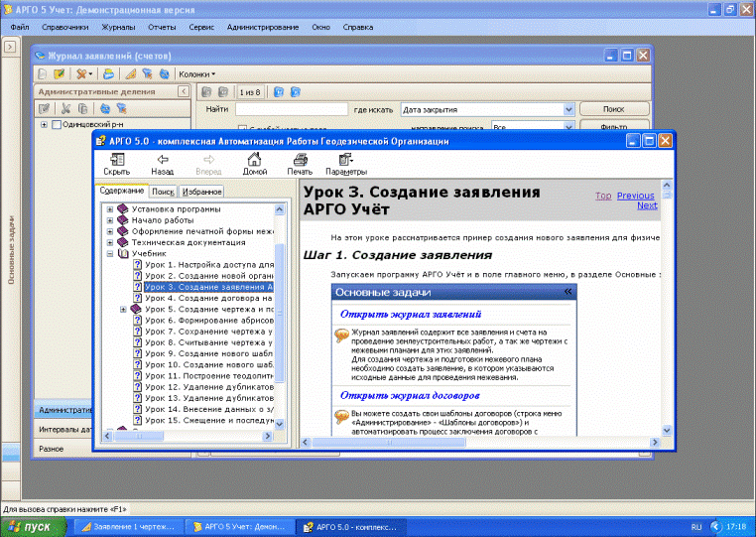Click the Скрыть icon in help toolbar
This screenshot has width=756, height=537.
pos(117,159)
